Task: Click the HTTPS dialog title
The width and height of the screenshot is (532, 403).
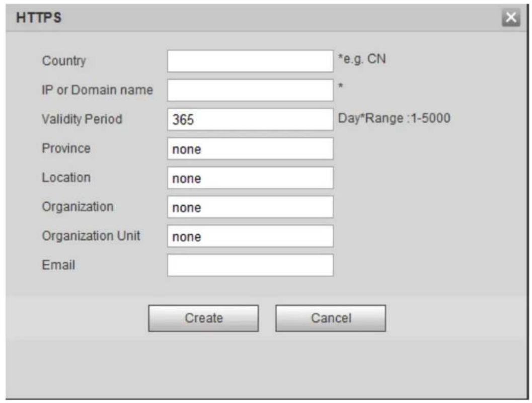Action: click(39, 18)
